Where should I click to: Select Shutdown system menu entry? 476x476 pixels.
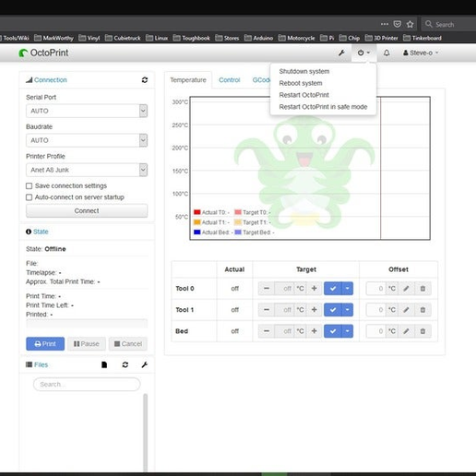304,71
